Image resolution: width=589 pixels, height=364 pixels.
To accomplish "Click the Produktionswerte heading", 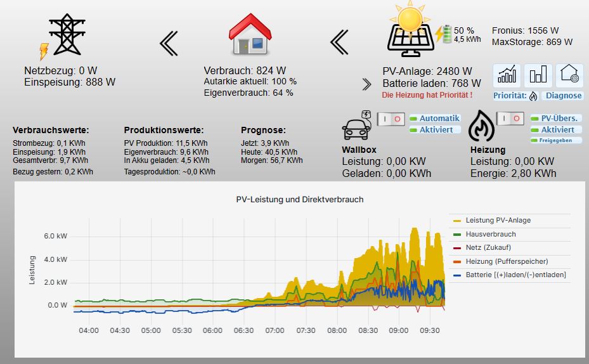I will 164,131.
